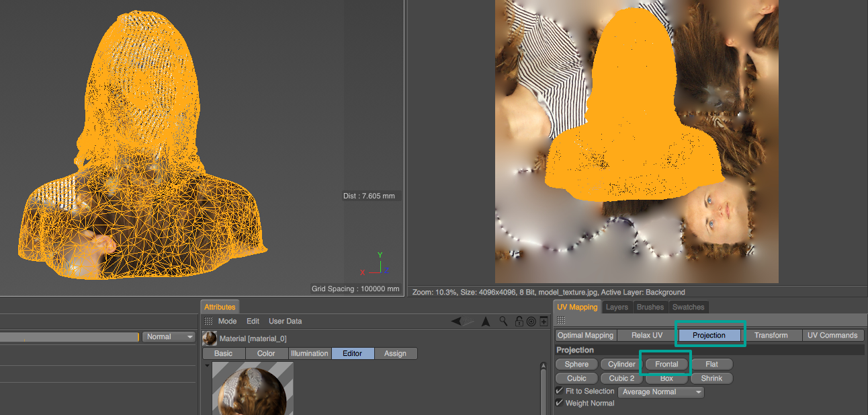Open the material Assign tab
Image resolution: width=868 pixels, height=415 pixels.
click(x=396, y=353)
